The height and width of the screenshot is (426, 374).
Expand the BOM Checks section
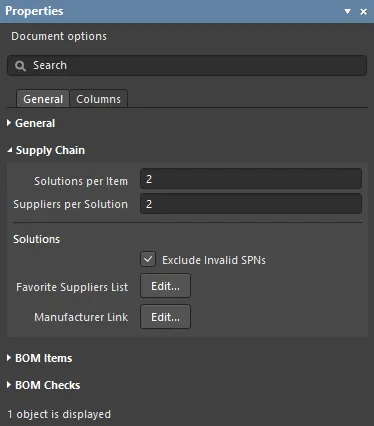tap(9, 385)
